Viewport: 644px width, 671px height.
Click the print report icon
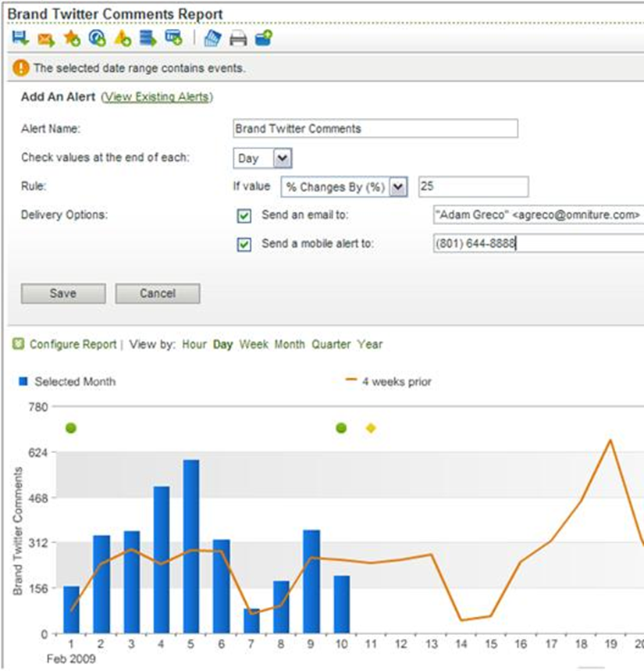pos(238,38)
